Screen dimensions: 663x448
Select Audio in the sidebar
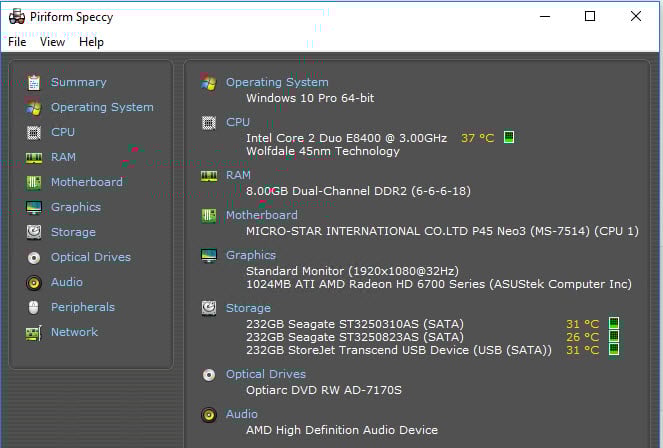[x=67, y=282]
